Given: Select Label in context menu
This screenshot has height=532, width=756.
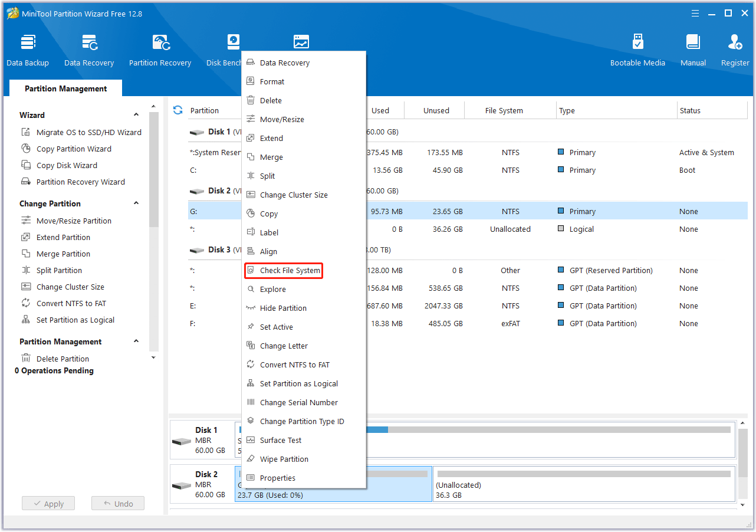Looking at the screenshot, I should [304, 232].
